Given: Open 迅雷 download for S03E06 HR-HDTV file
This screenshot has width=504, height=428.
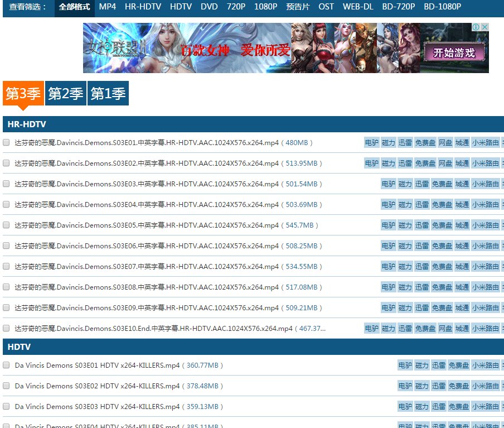Looking at the screenshot, I should (422, 246).
